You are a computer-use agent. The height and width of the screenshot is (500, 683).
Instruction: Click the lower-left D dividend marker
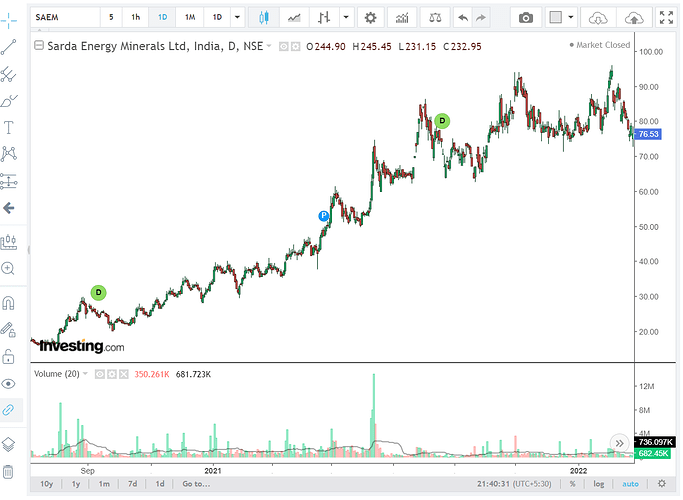pyautogui.click(x=98, y=293)
